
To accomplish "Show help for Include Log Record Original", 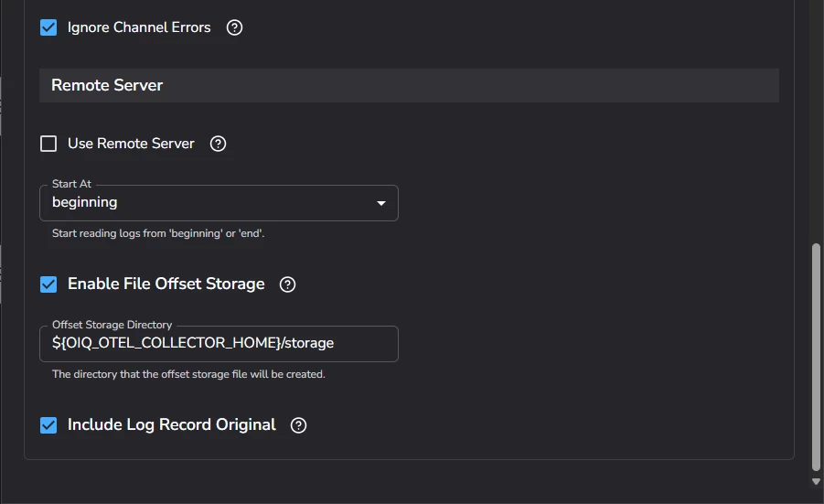I will (x=298, y=425).
